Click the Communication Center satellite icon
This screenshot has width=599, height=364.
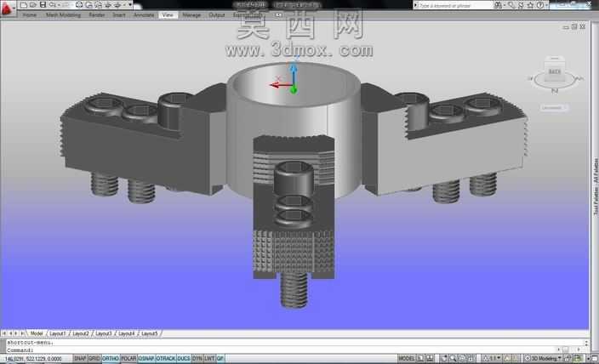click(521, 5)
